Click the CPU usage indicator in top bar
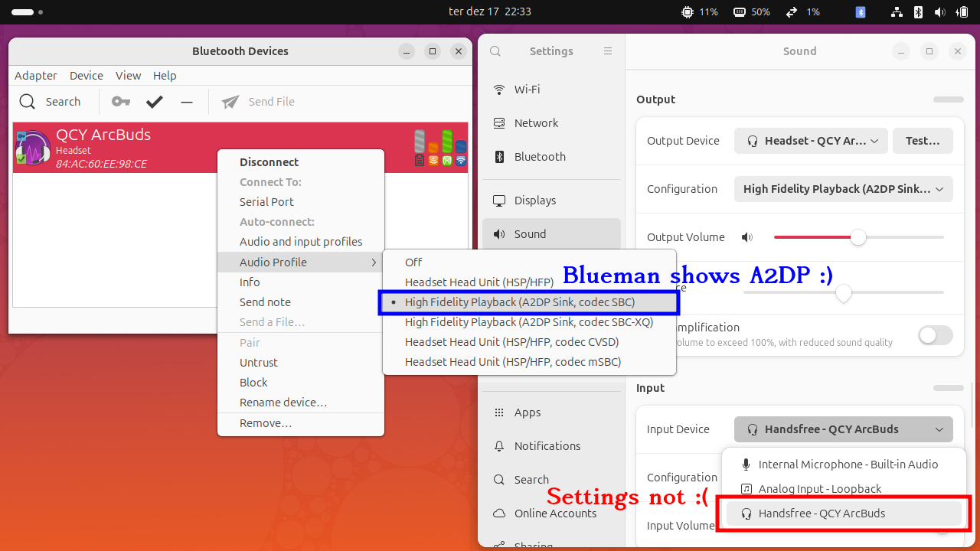This screenshot has height=551, width=980. (699, 12)
